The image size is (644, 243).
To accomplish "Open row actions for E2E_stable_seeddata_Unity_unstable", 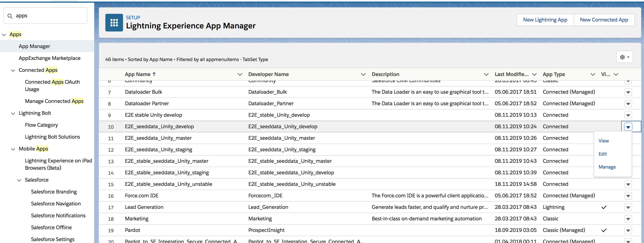I will click(628, 184).
